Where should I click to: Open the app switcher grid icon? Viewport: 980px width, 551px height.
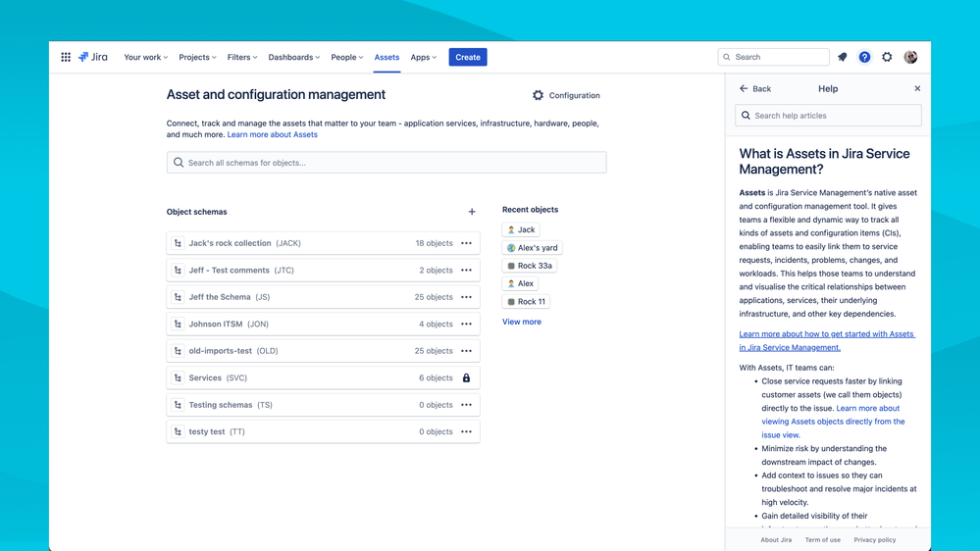pos(66,57)
